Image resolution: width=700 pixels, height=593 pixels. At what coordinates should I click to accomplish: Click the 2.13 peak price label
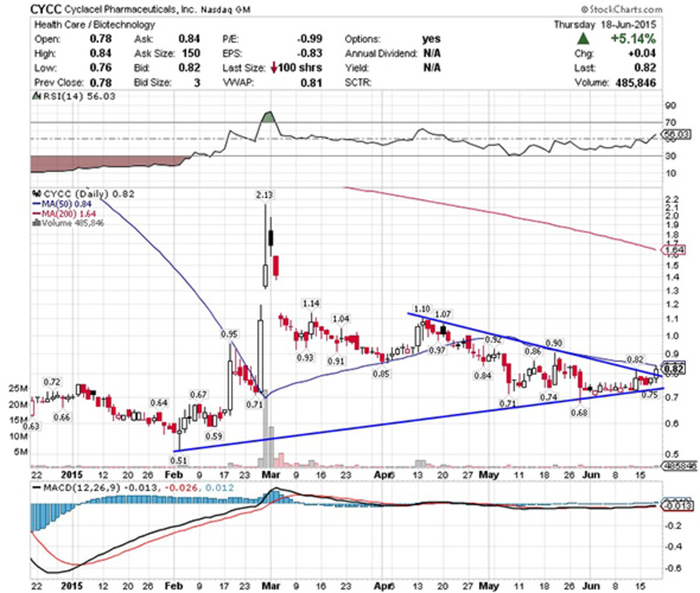click(x=264, y=195)
